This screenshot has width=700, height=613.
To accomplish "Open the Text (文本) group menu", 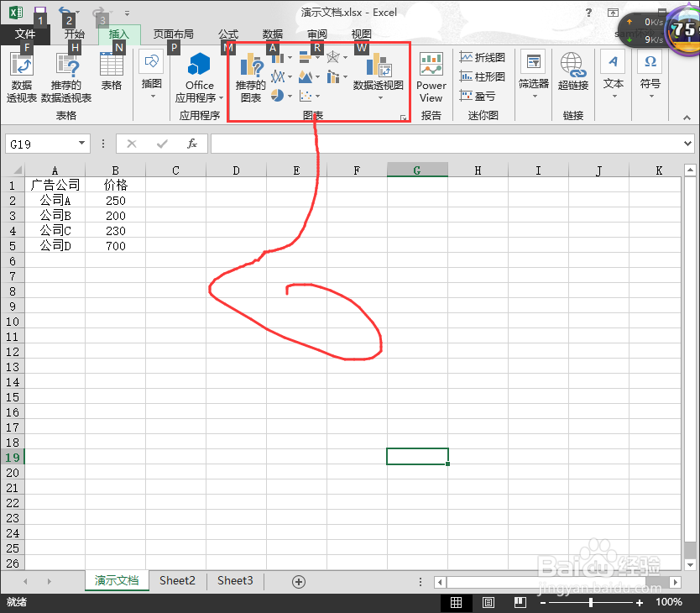I will point(614,75).
